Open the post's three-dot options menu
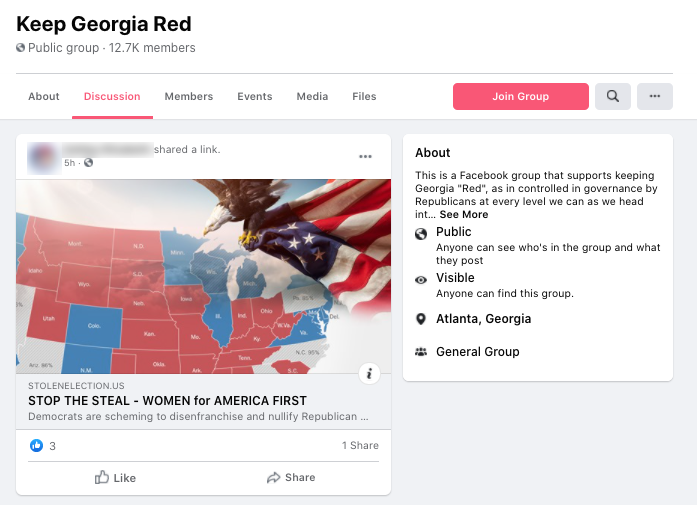The image size is (697, 505). coord(365,157)
